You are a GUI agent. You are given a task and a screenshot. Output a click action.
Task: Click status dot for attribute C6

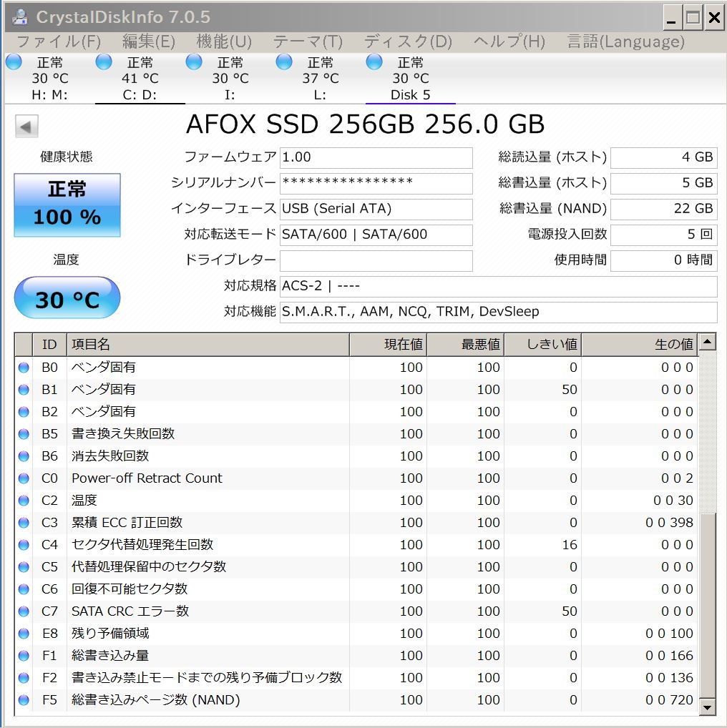click(x=24, y=590)
